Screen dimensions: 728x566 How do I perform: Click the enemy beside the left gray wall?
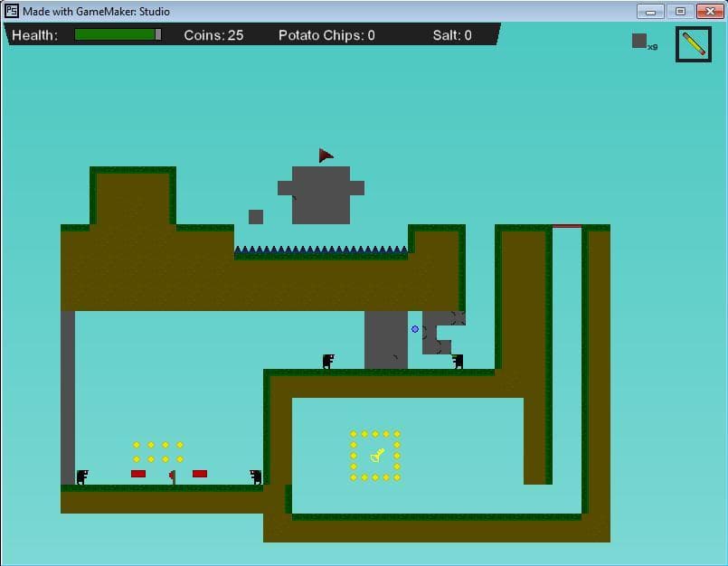click(82, 476)
